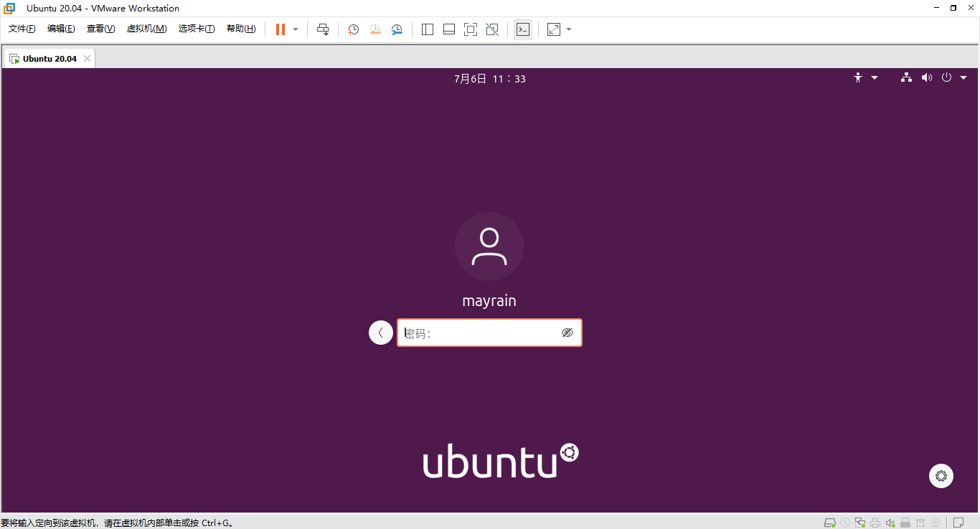Pause the virtual machine with the orange button
980x529 pixels.
coord(281,29)
